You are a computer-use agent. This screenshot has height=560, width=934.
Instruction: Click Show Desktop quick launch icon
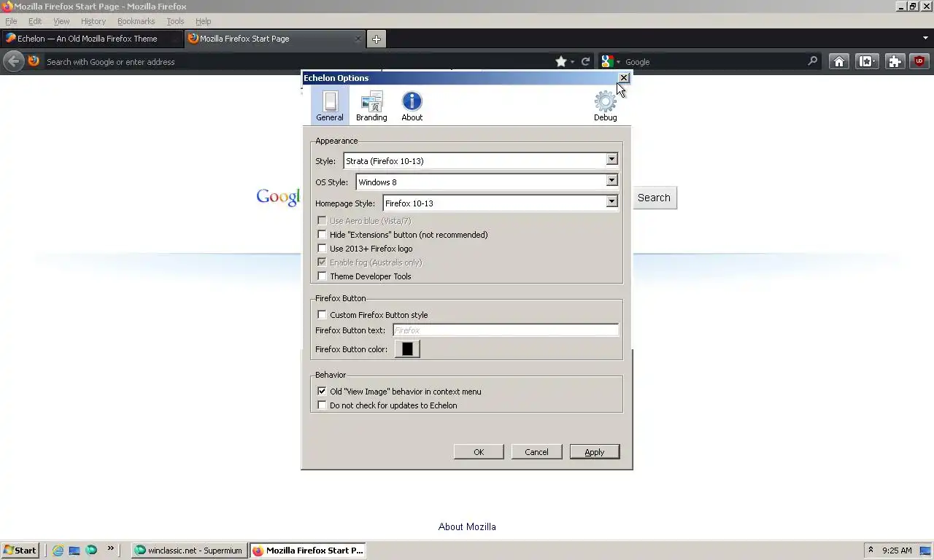[74, 551]
